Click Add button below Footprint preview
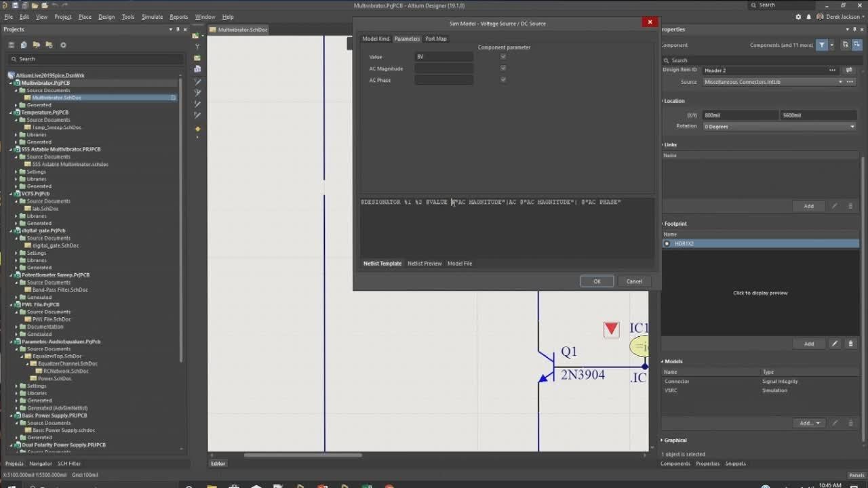The width and height of the screenshot is (868, 488). coord(809,344)
